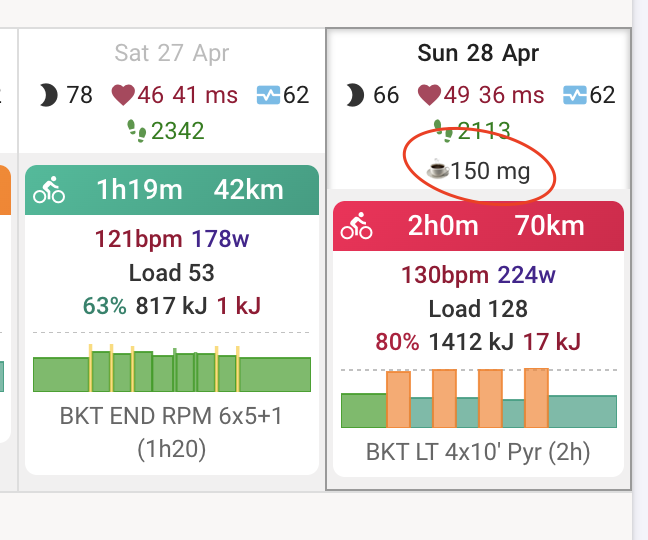The height and width of the screenshot is (540, 648).
Task: Click the sleep moon icon on Sunday
Action: [355, 95]
